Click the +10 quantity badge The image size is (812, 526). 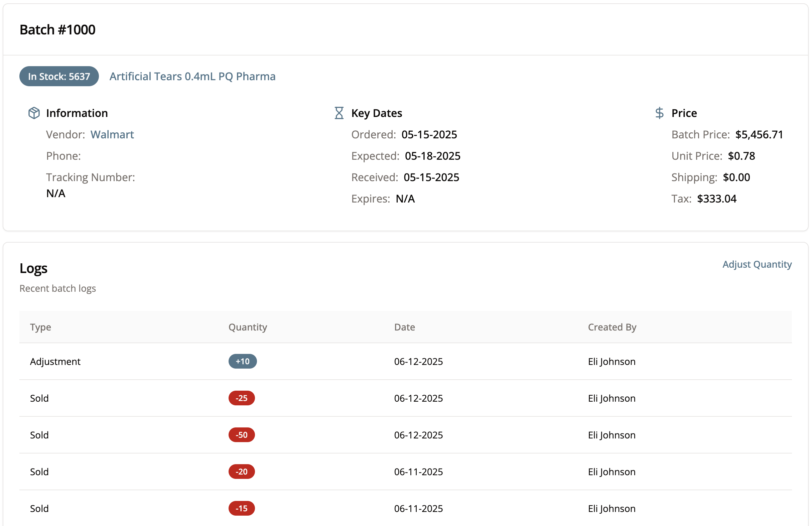[242, 361]
